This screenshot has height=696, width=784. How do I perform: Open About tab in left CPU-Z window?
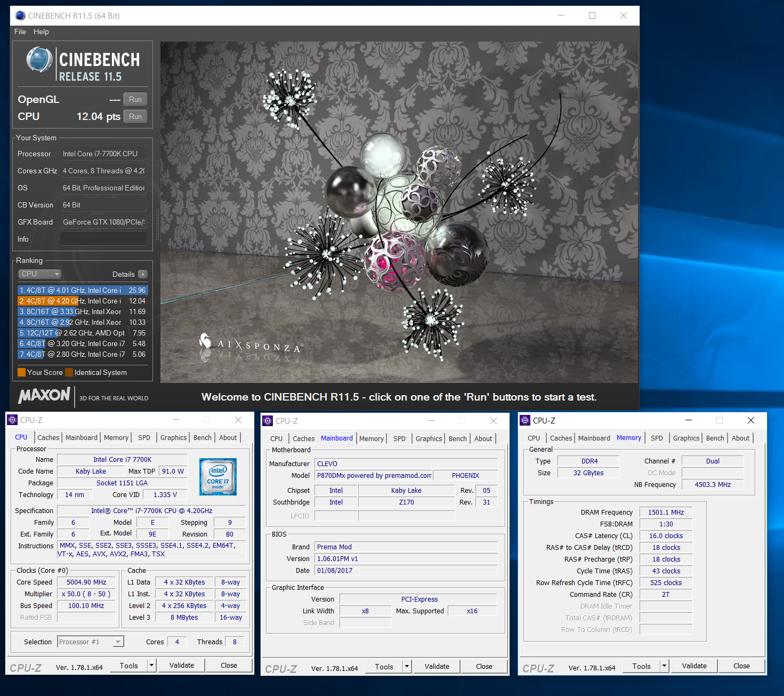coord(228,437)
